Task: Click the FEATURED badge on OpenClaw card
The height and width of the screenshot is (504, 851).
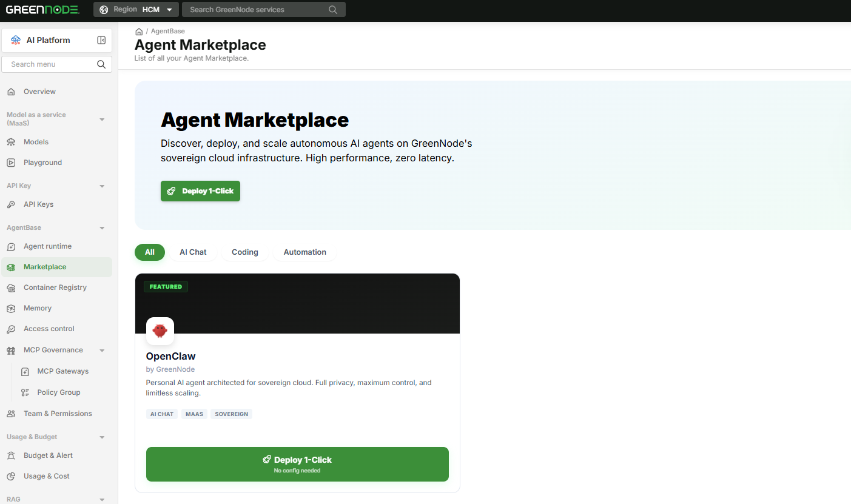Action: (166, 286)
